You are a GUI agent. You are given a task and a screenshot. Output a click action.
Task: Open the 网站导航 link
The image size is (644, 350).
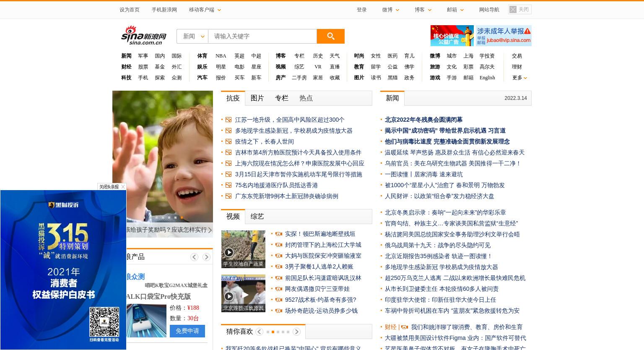(x=489, y=10)
